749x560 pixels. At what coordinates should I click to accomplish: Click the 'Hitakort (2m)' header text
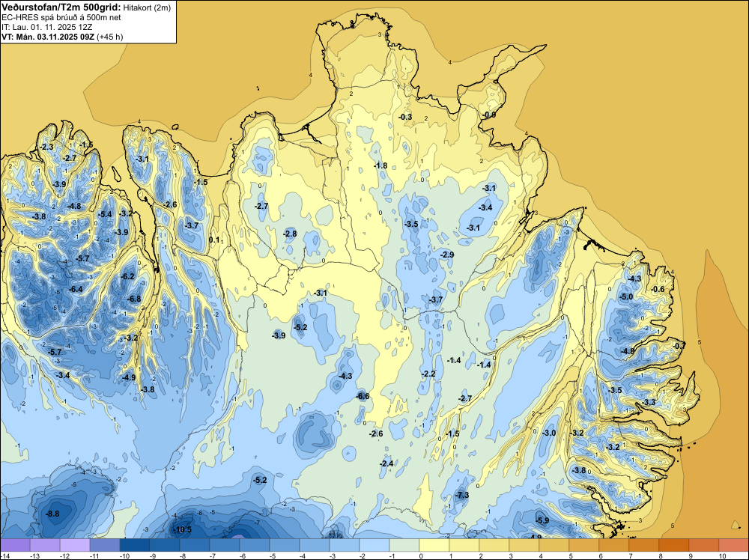pyautogui.click(x=147, y=7)
